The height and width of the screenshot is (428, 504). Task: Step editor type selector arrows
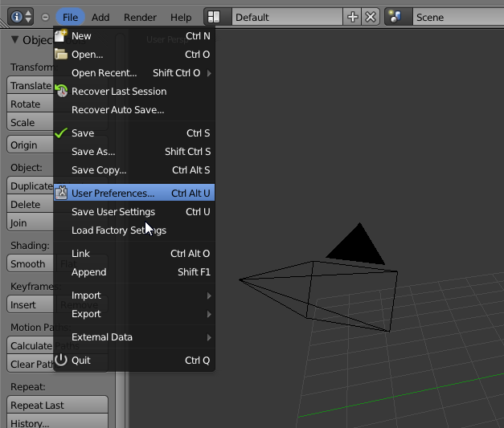(x=28, y=17)
